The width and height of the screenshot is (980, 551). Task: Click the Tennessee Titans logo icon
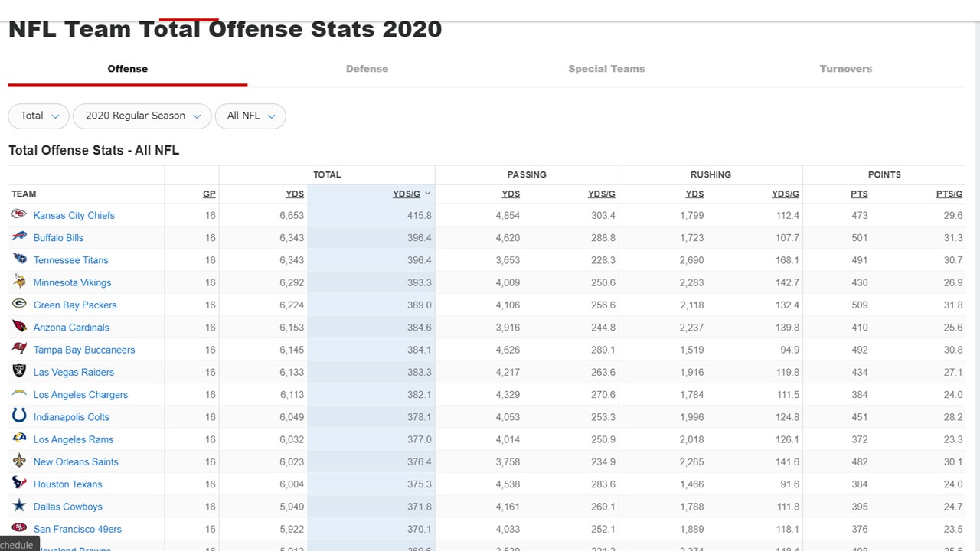click(19, 259)
